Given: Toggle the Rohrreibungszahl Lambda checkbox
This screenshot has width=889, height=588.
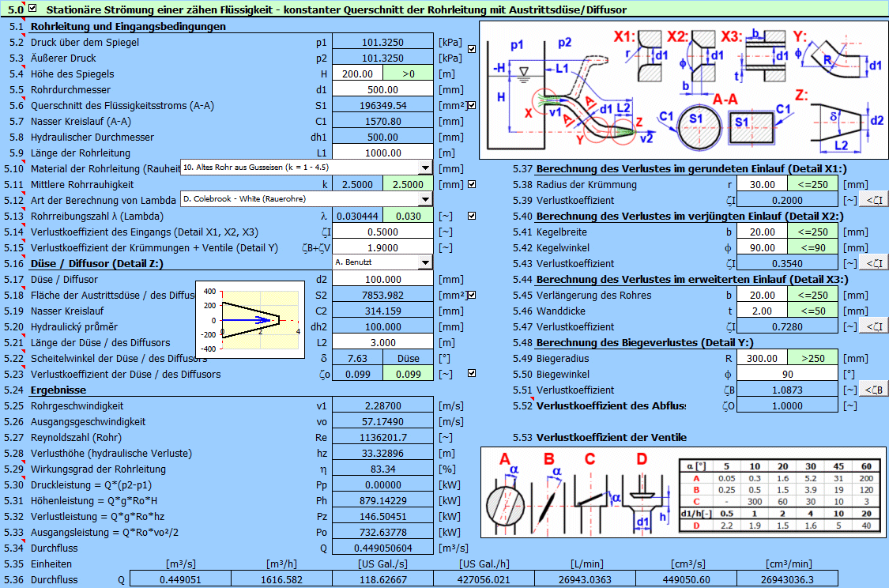Looking at the screenshot, I should tap(472, 216).
